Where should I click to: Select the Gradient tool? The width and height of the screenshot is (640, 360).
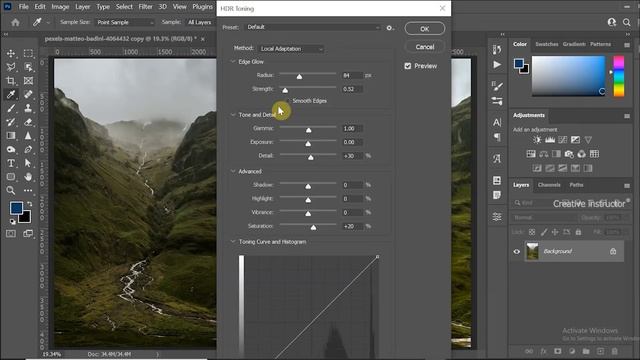11,136
